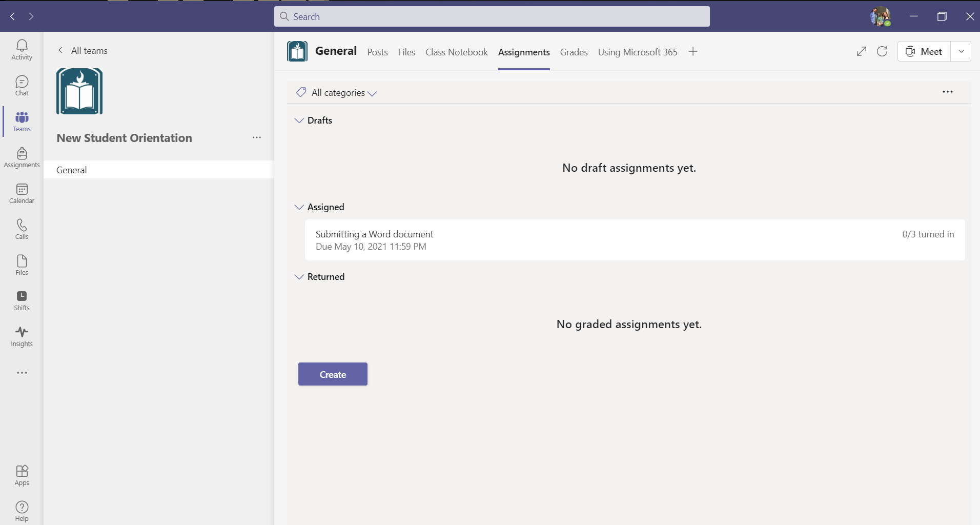Reload the Assignments tab

tap(882, 51)
